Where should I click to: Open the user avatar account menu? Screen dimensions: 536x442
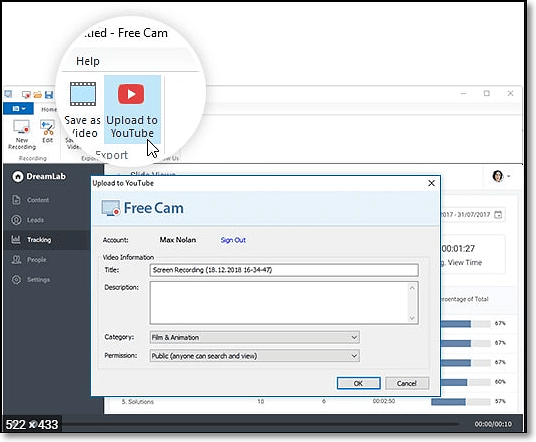(x=501, y=176)
